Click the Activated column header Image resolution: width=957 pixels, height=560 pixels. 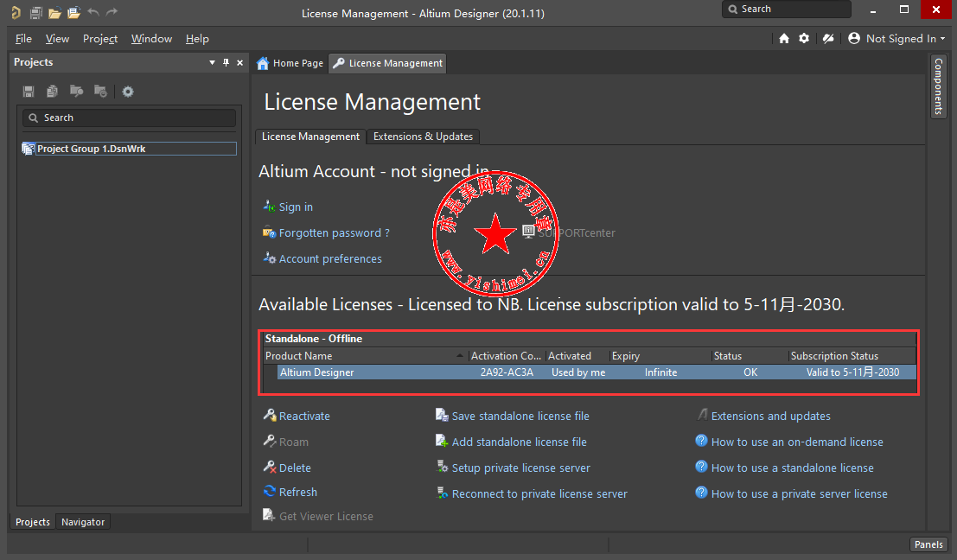pyautogui.click(x=577, y=356)
